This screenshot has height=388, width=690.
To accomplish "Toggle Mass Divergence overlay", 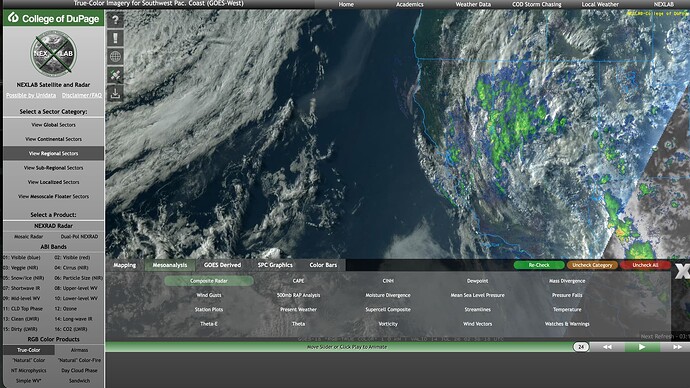I will coord(567,281).
